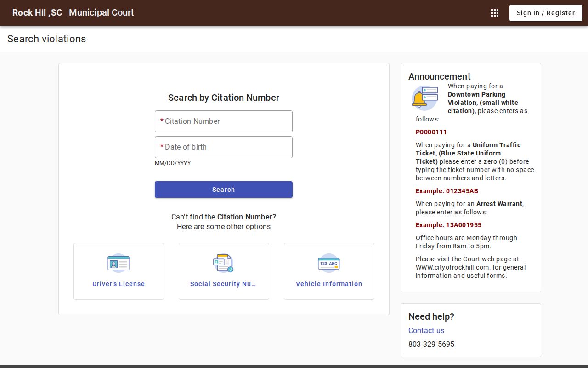
Task: Click the "Can't find the Citation Number?" text
Action: [224, 217]
